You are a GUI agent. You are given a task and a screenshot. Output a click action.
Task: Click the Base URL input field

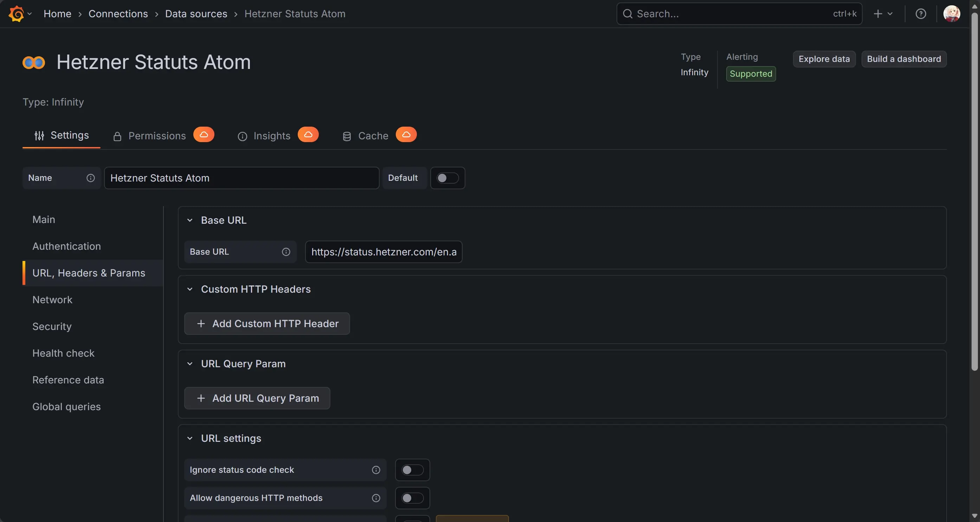point(383,252)
